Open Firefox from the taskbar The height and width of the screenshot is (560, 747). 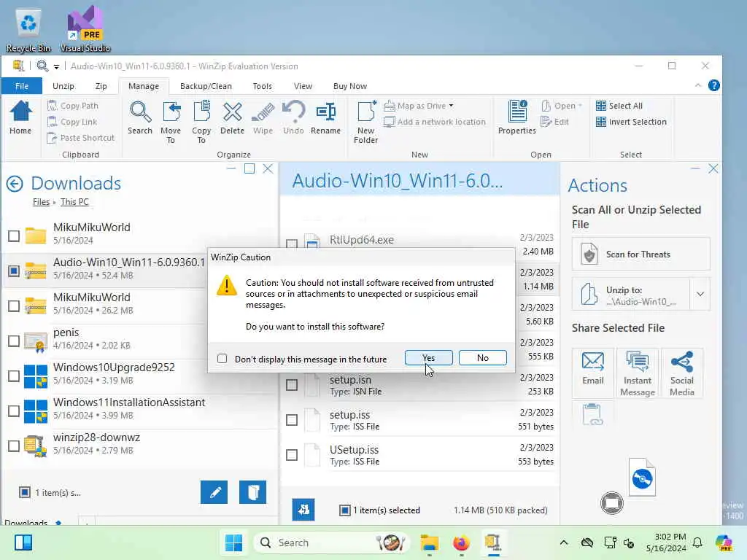click(x=461, y=542)
